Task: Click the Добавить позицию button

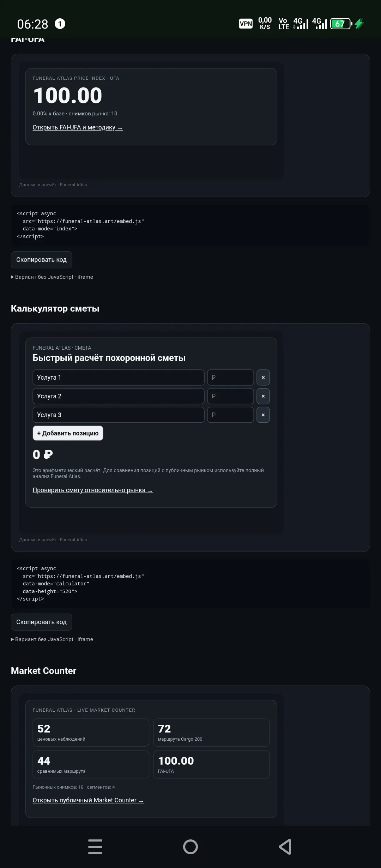Action: tap(68, 433)
